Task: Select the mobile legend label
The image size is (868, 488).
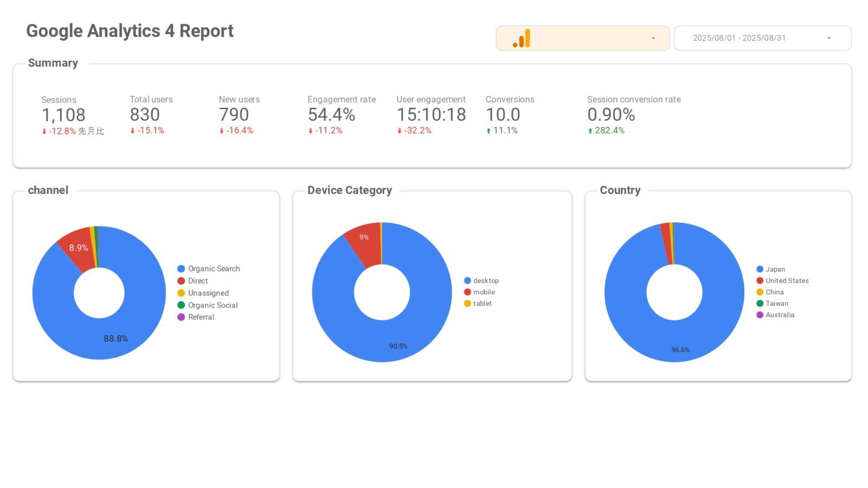Action: (x=484, y=292)
